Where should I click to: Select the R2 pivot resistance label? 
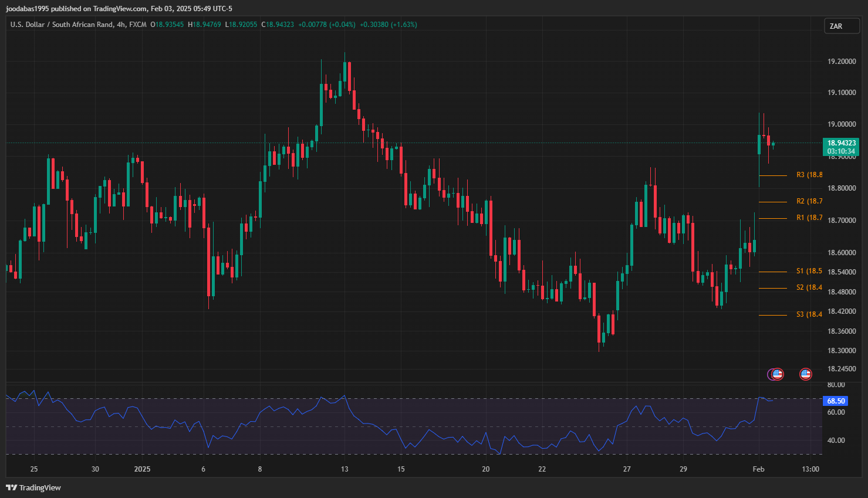(x=809, y=201)
